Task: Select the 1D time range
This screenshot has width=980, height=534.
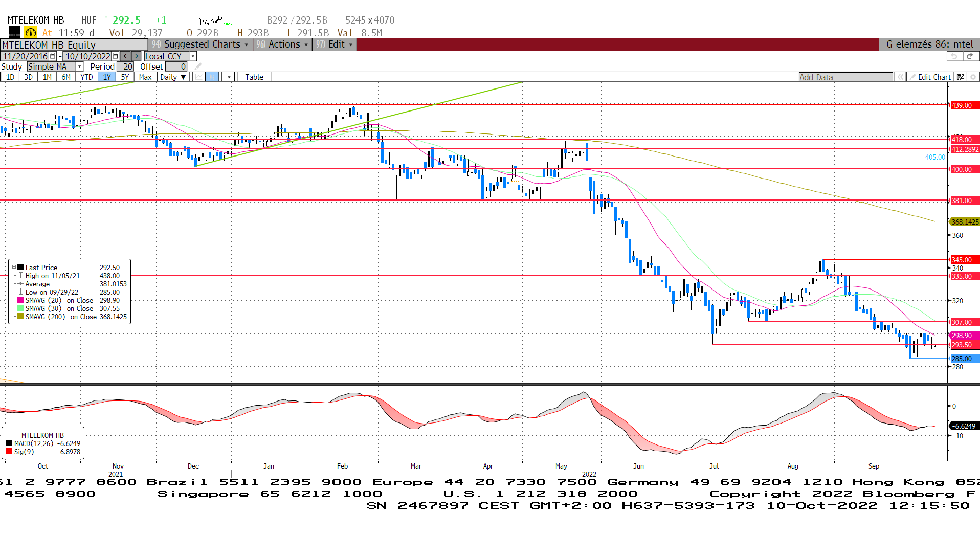Action: click(10, 77)
